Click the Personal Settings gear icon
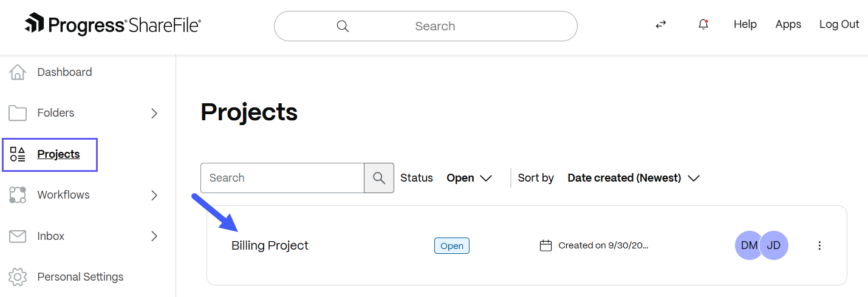This screenshot has height=297, width=868. click(18, 277)
